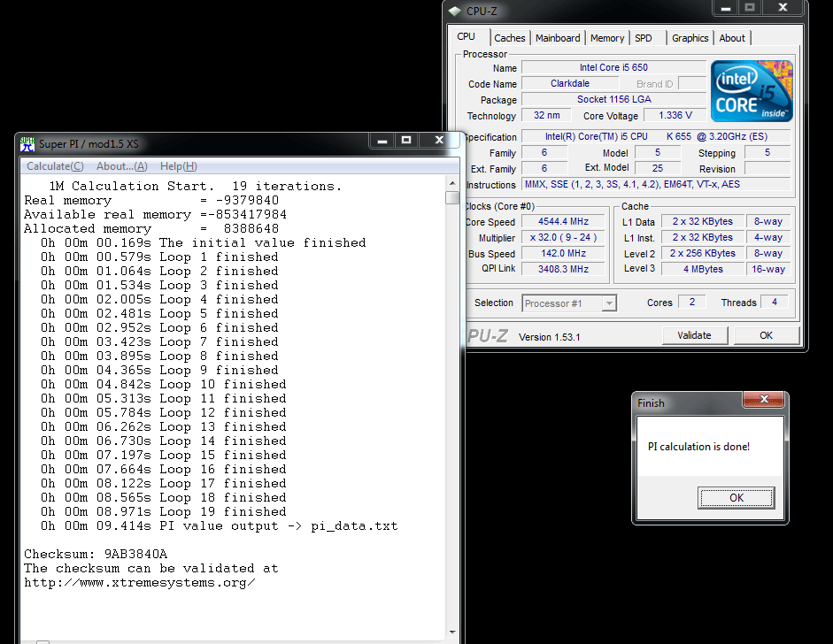Click the CPU-Z title bar icon

click(455, 11)
